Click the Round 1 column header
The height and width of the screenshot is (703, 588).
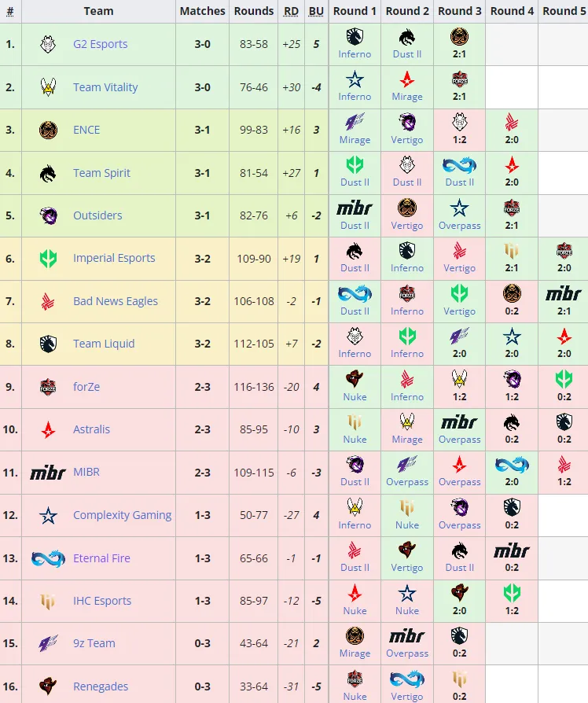point(355,11)
